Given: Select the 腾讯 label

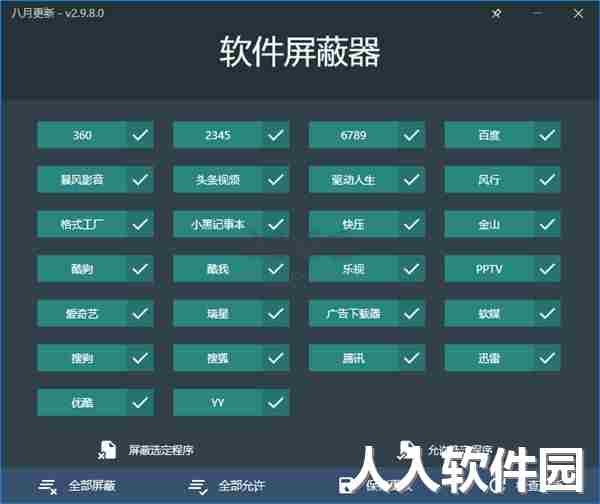Looking at the screenshot, I should [x=353, y=358].
